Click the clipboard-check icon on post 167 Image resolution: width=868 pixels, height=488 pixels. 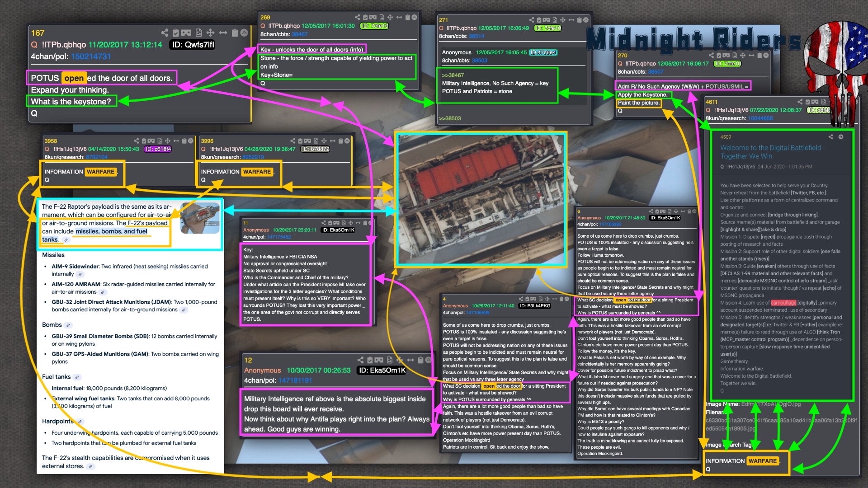tap(176, 33)
